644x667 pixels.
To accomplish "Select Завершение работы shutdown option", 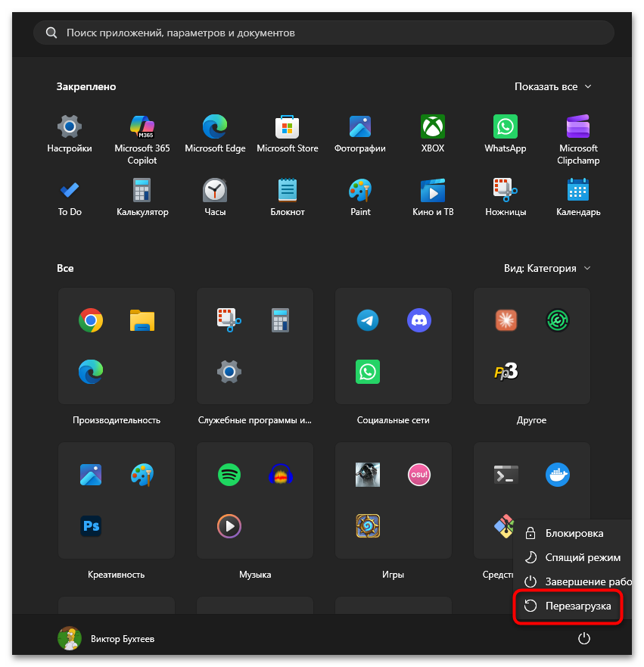I will pyautogui.click(x=572, y=581).
